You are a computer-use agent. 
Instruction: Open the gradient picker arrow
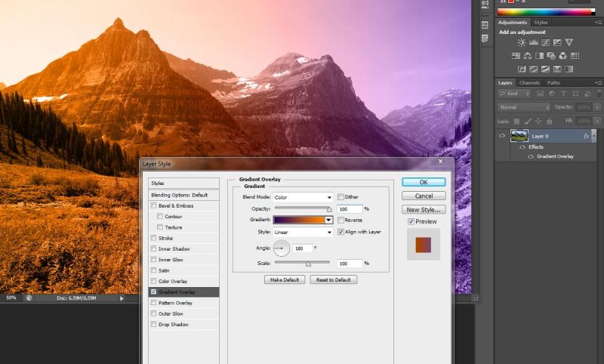[x=328, y=220]
